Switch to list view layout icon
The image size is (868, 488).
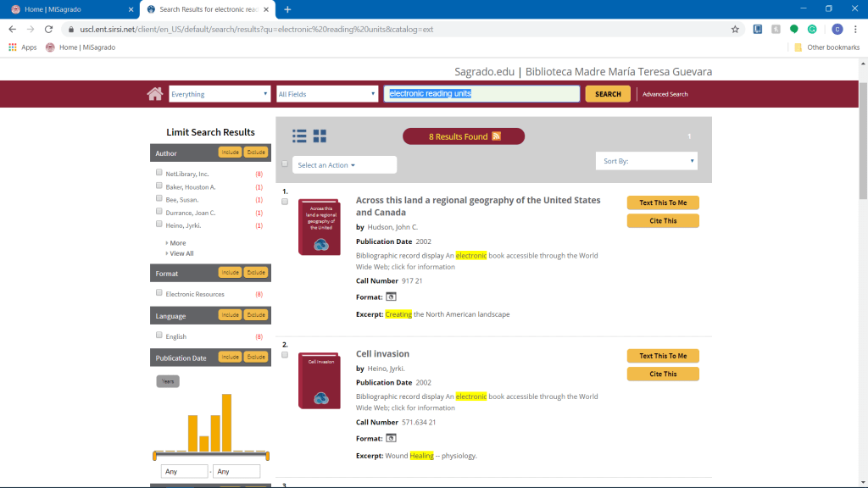tap(299, 136)
